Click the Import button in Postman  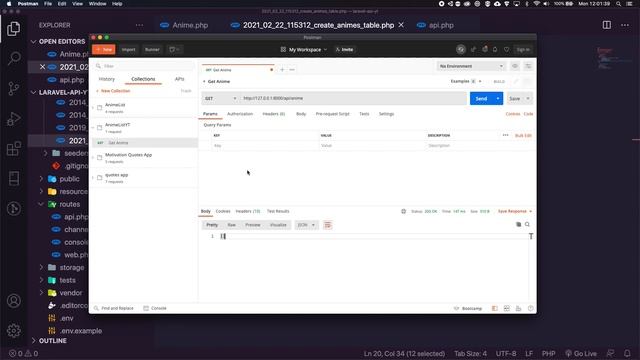[128, 49]
